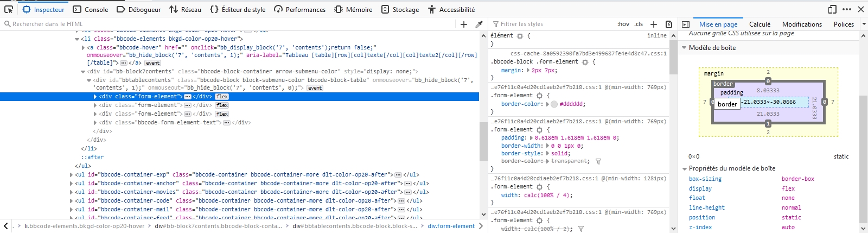Activate the element picker tool
This screenshot has width=868, height=233.
(x=9, y=9)
